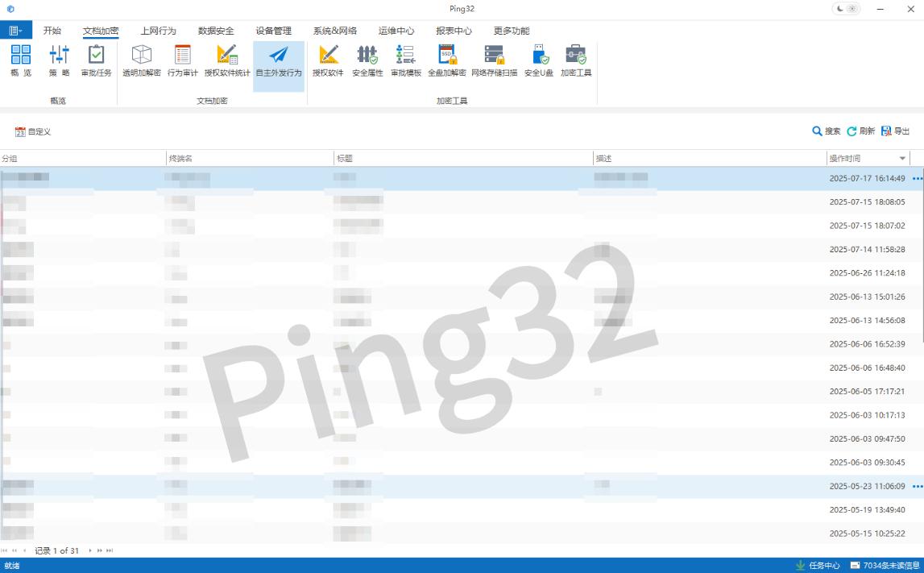
Task: Switch to the 更多功能 ribbon tab
Action: tap(512, 31)
